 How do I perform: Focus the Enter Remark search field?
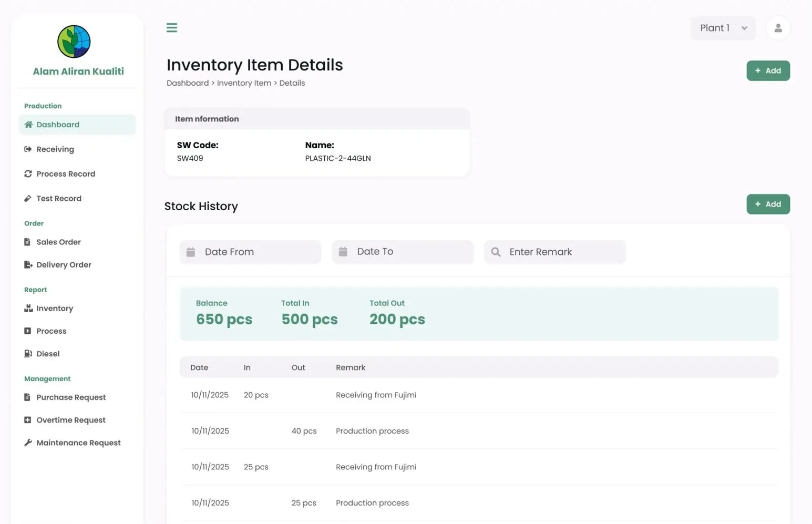pyautogui.click(x=555, y=252)
